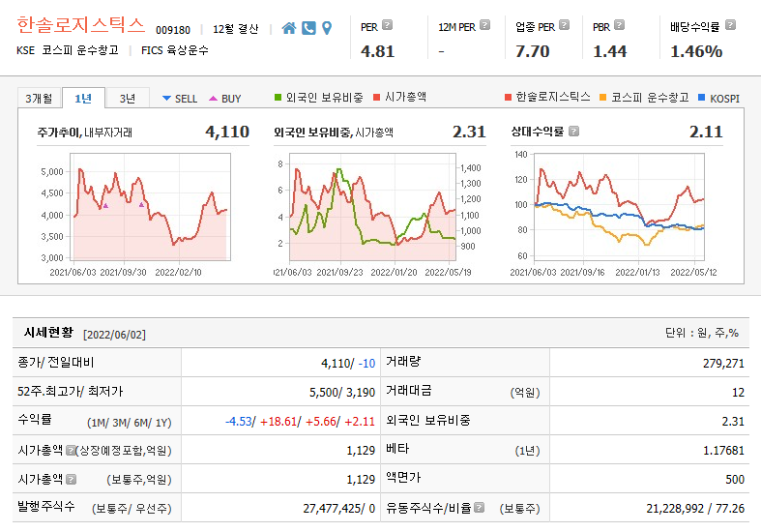
Task: Click the blue SELL triangle legend marker
Action: [x=166, y=99]
